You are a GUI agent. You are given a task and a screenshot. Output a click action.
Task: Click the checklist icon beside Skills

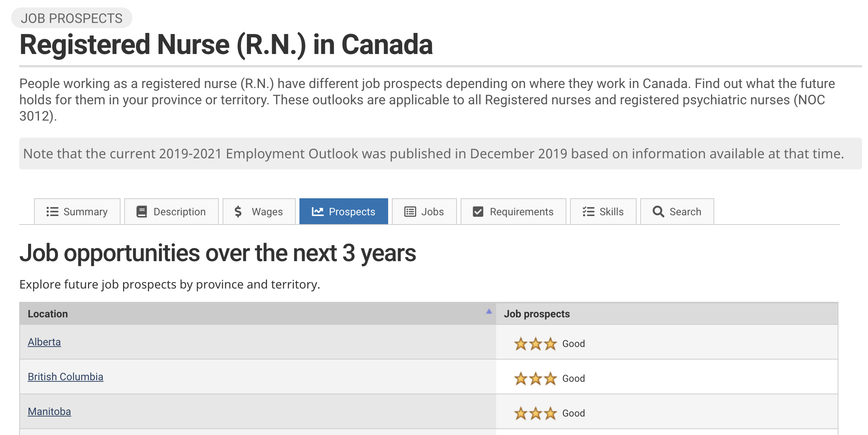pyautogui.click(x=589, y=212)
